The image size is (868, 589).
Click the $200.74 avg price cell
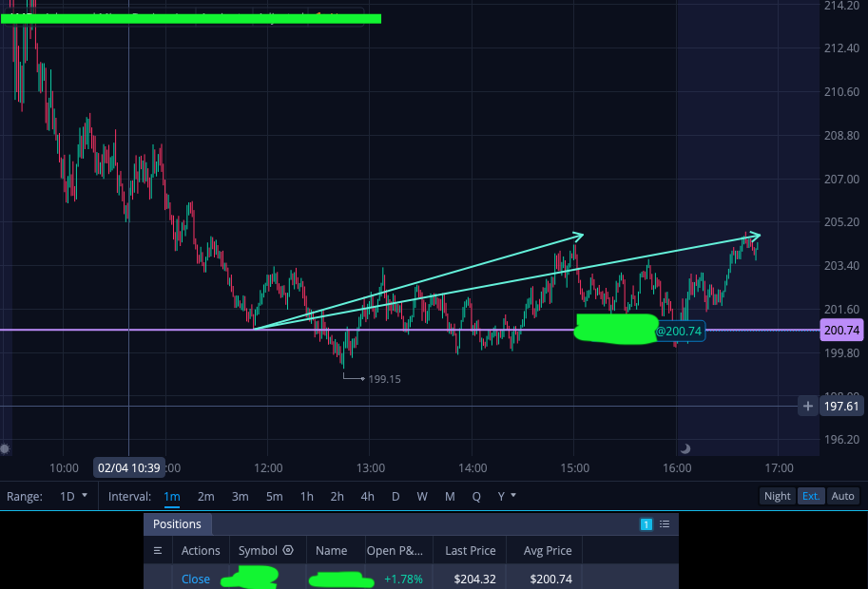[x=550, y=579]
